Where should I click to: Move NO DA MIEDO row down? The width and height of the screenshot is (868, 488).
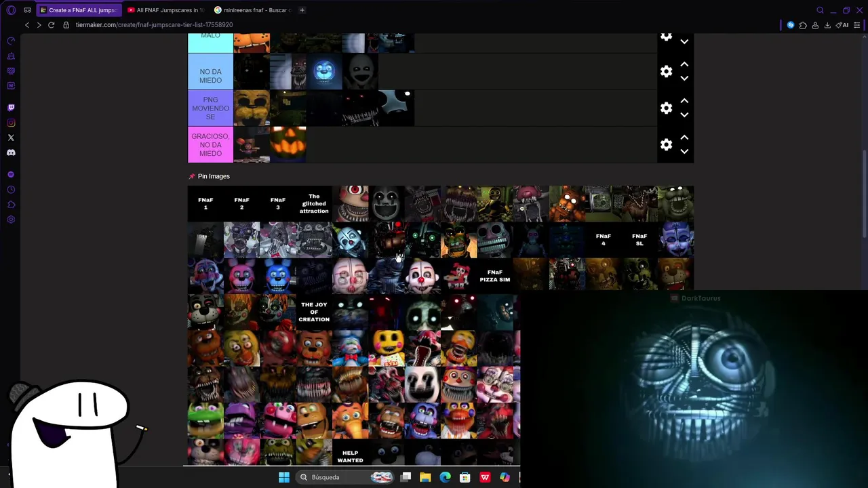point(684,79)
